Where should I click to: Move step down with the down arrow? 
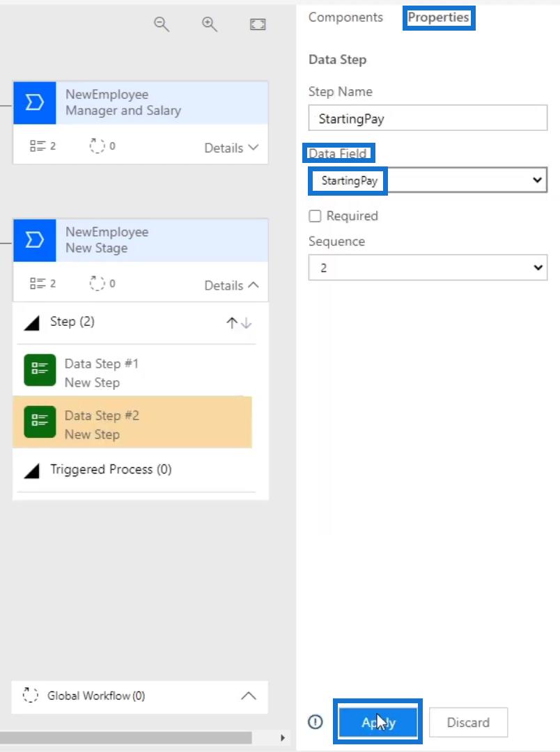click(x=246, y=323)
